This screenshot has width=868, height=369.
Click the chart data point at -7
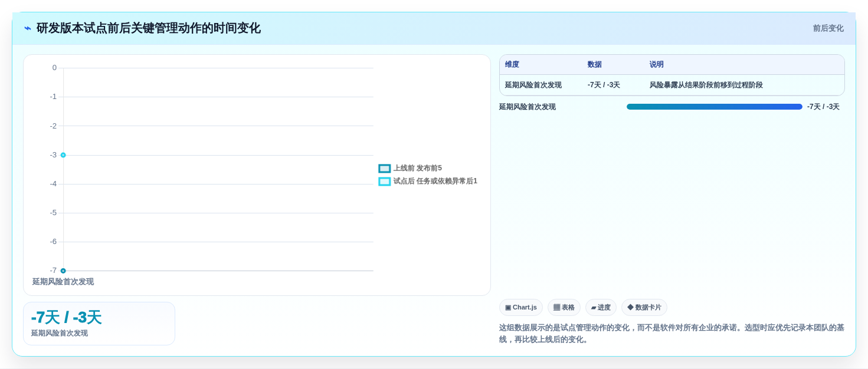[63, 271]
